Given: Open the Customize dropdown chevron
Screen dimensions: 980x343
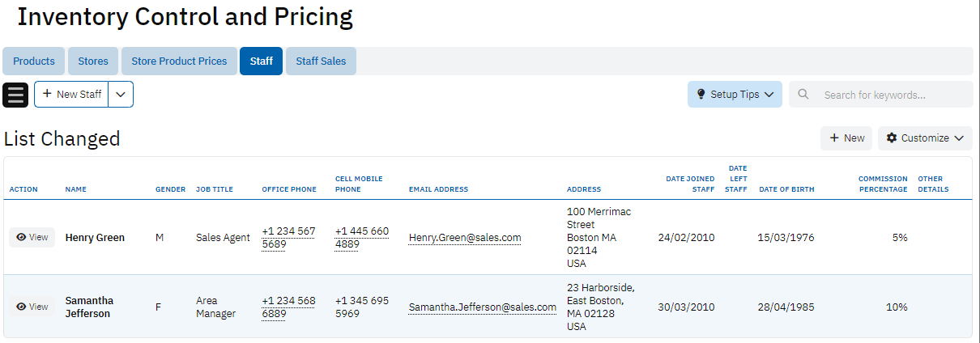Looking at the screenshot, I should (959, 138).
